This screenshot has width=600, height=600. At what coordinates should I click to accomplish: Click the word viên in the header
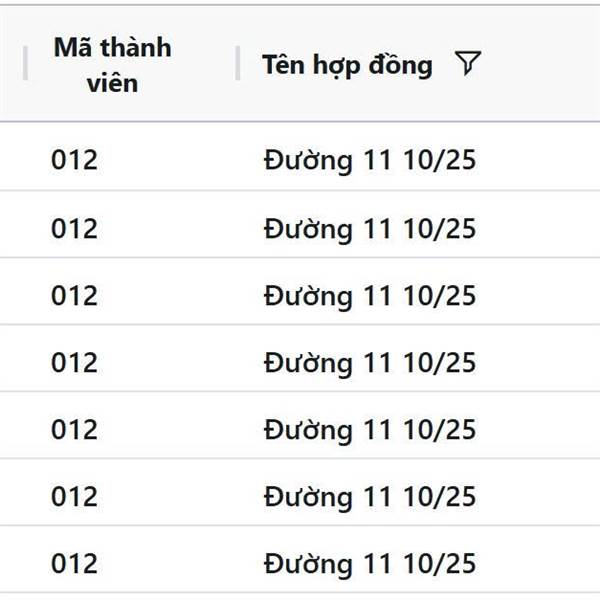tap(112, 83)
